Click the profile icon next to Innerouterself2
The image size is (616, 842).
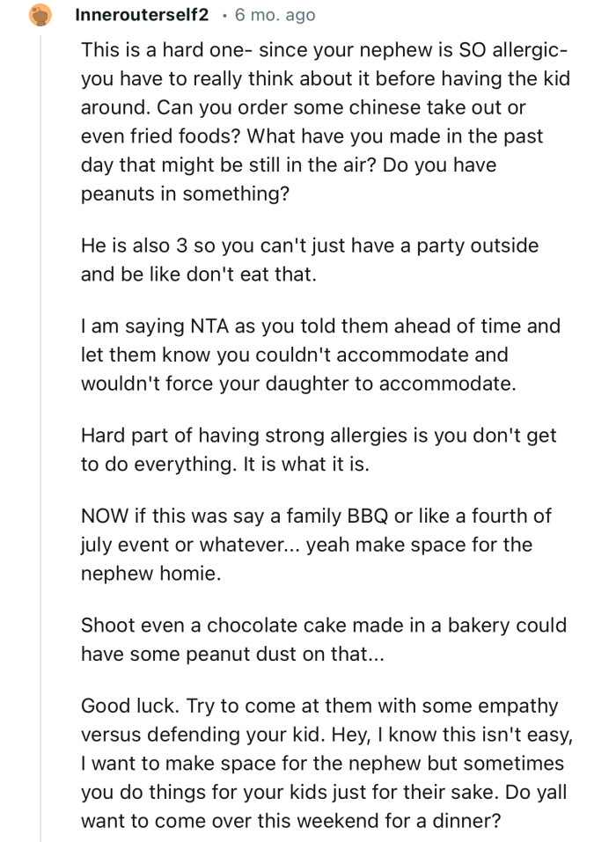(x=40, y=14)
